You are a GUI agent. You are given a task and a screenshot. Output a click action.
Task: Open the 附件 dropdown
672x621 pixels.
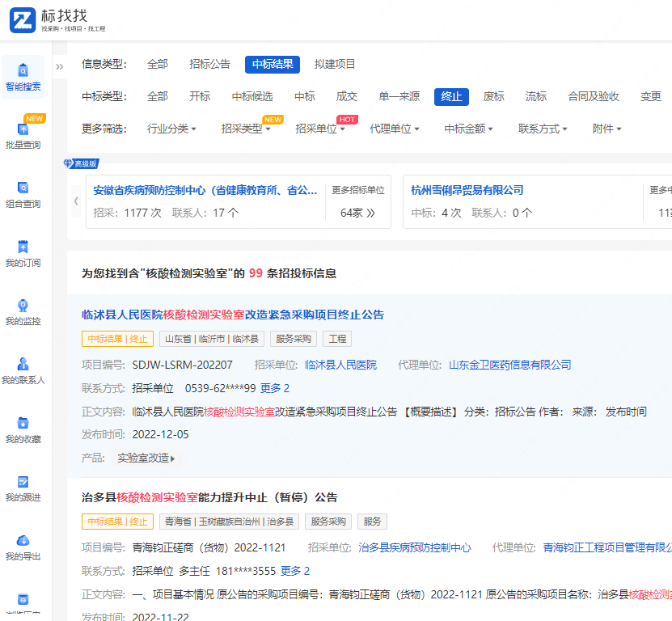click(606, 129)
